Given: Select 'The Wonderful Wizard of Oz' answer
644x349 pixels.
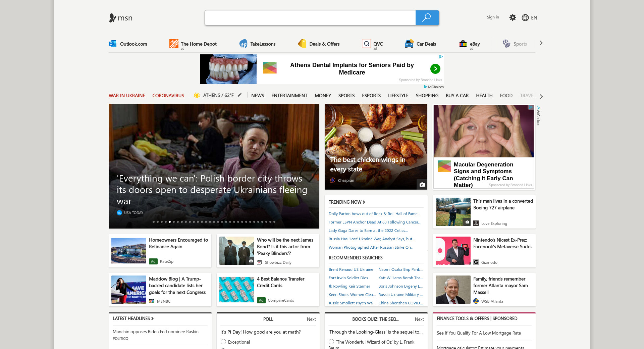Looking at the screenshot, I should 331,342.
